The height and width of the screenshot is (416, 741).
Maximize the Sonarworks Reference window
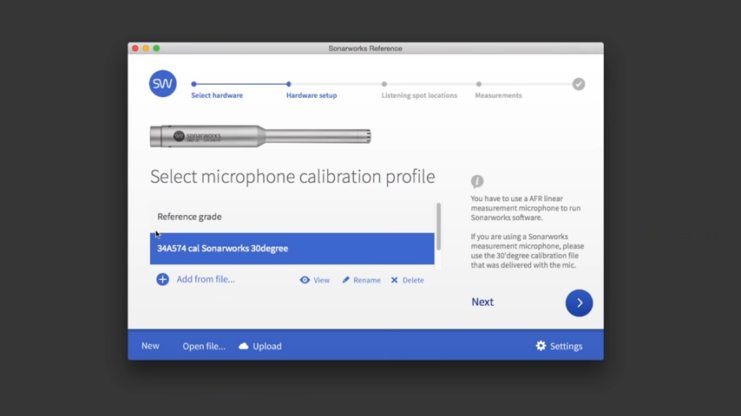(x=156, y=48)
